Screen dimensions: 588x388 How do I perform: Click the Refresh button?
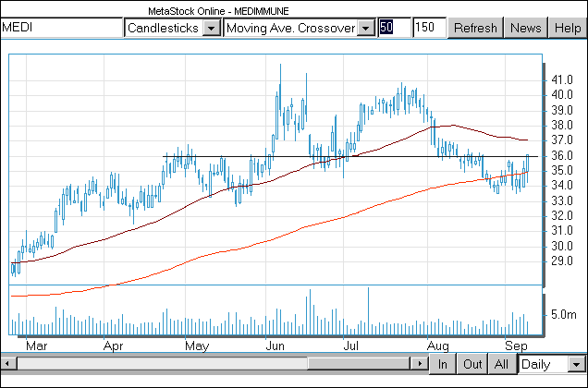click(x=475, y=28)
